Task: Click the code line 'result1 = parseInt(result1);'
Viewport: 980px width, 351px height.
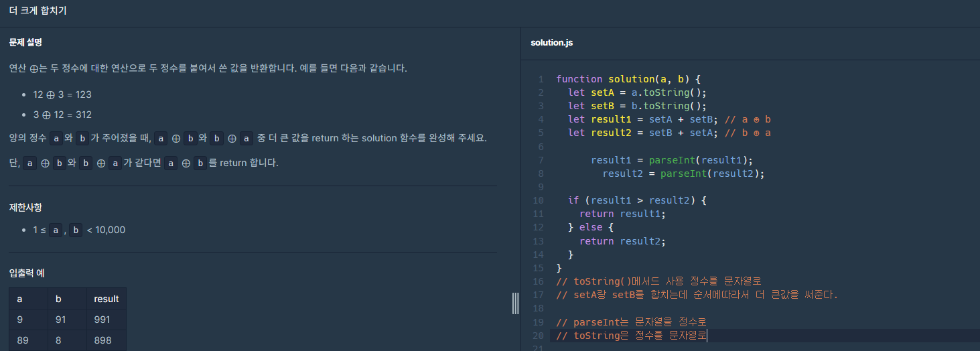Action: 672,160
